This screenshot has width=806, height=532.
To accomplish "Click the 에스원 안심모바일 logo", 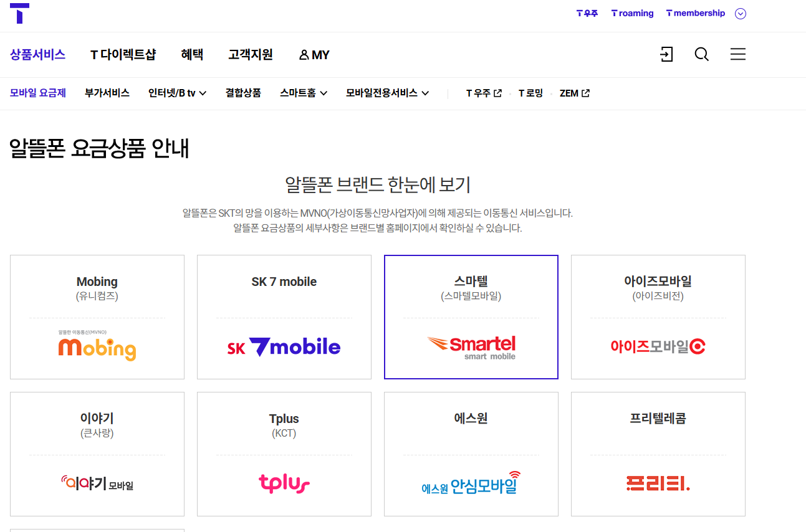I will click(x=471, y=483).
